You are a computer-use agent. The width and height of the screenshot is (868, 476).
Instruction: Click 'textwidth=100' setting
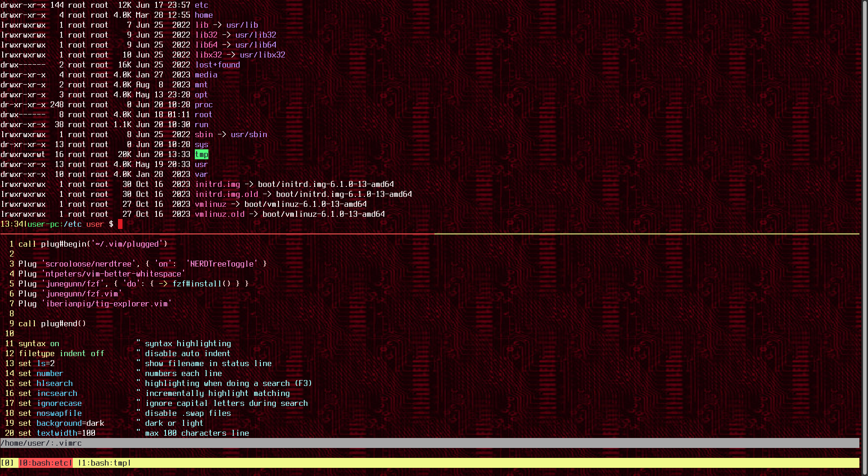click(x=66, y=433)
